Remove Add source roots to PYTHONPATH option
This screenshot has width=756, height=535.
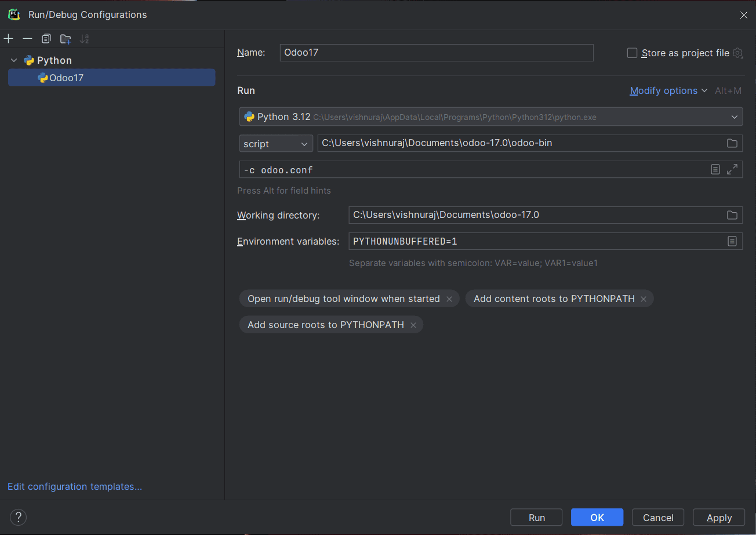[x=413, y=325]
